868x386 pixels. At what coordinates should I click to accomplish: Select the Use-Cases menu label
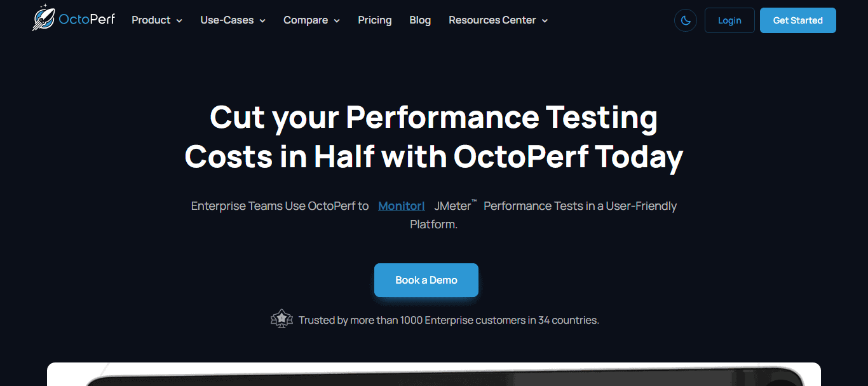click(227, 20)
